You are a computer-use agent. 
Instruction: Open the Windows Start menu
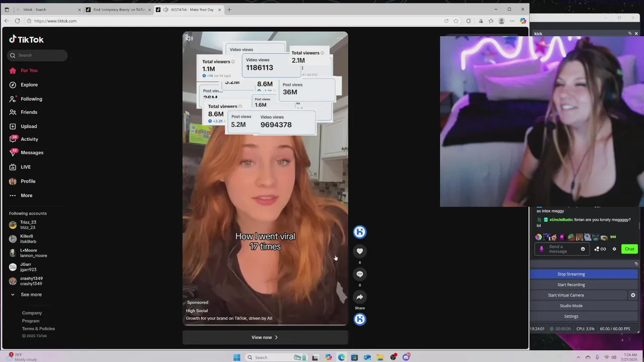coord(236,357)
